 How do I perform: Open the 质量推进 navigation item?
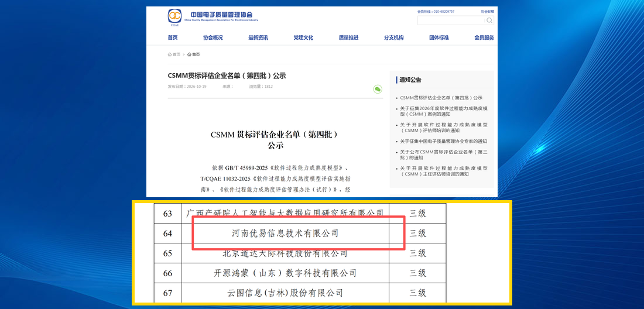pyautogui.click(x=348, y=38)
